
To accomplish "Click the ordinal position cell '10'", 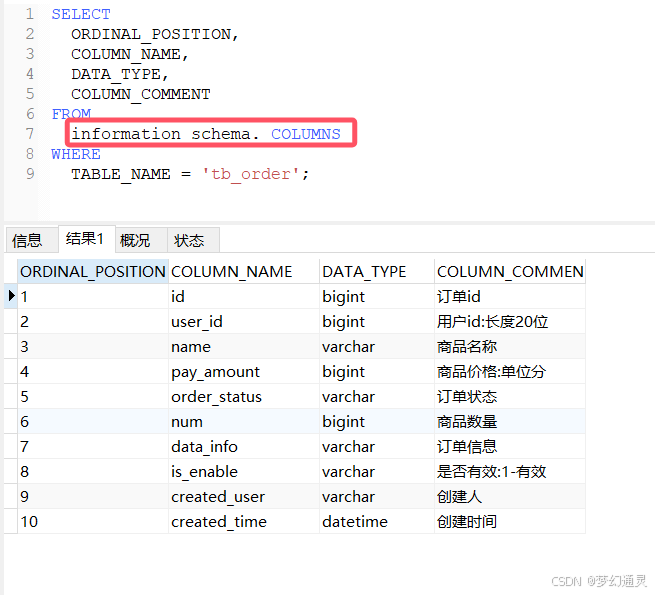I will click(x=93, y=521).
